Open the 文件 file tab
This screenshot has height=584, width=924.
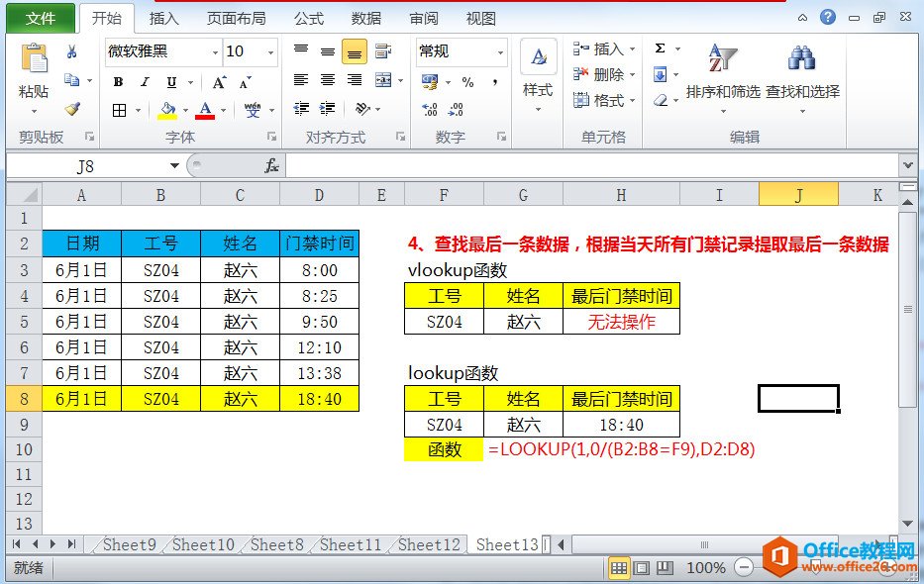click(x=41, y=18)
